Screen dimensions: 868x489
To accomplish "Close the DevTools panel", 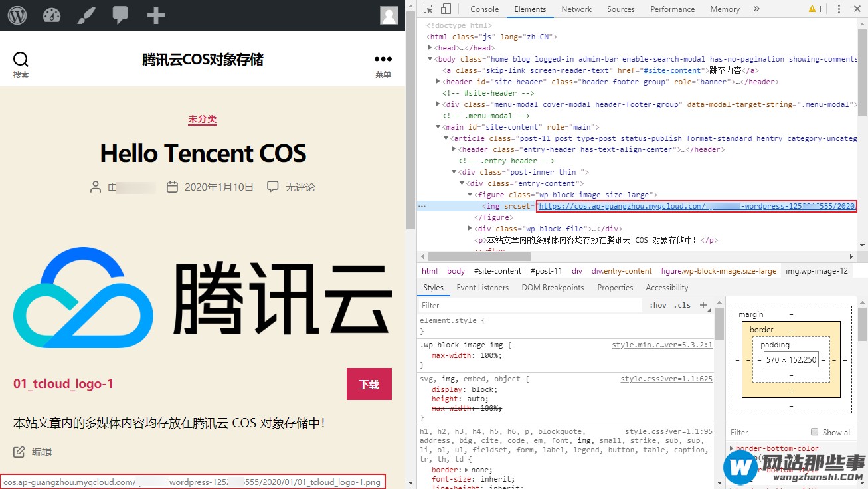I will pos(857,9).
